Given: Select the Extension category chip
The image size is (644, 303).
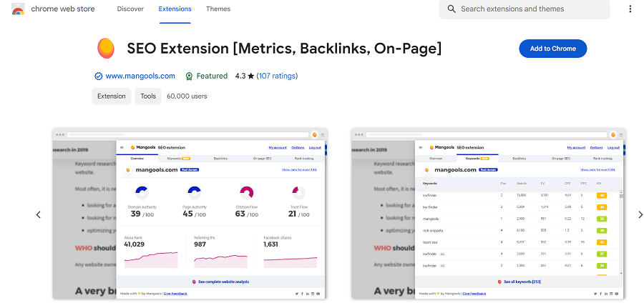Looking at the screenshot, I should click(x=112, y=96).
